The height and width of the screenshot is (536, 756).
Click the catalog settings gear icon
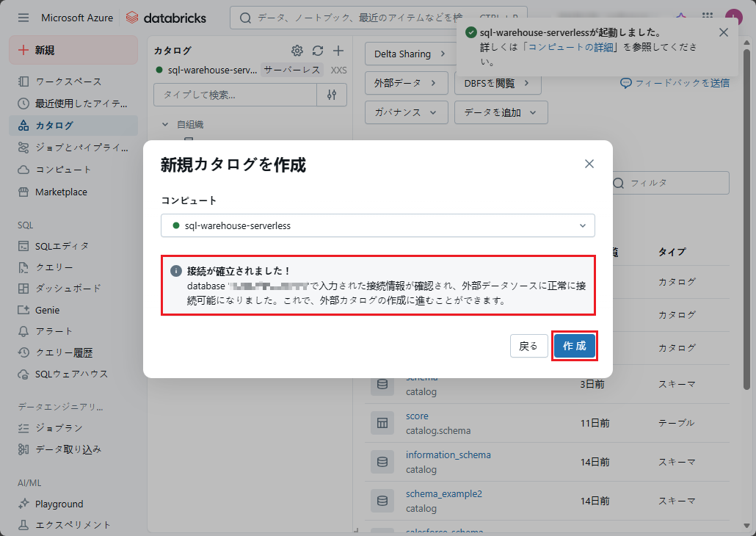[297, 51]
